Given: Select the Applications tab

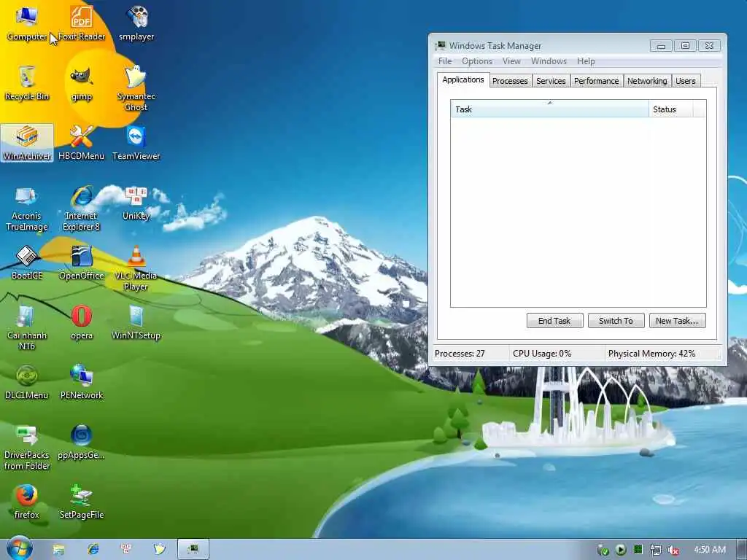Looking at the screenshot, I should point(463,79).
